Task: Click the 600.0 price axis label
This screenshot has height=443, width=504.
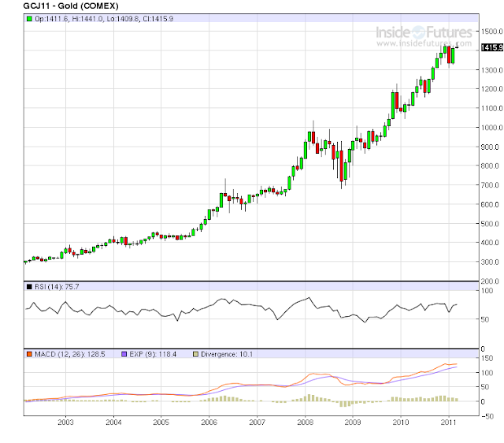Action: [x=490, y=204]
